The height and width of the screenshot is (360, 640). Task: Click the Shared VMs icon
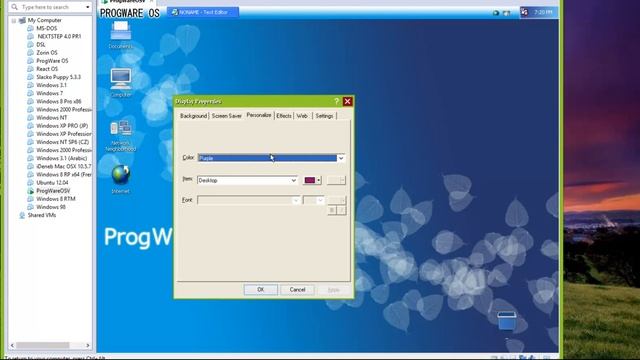click(x=22, y=215)
